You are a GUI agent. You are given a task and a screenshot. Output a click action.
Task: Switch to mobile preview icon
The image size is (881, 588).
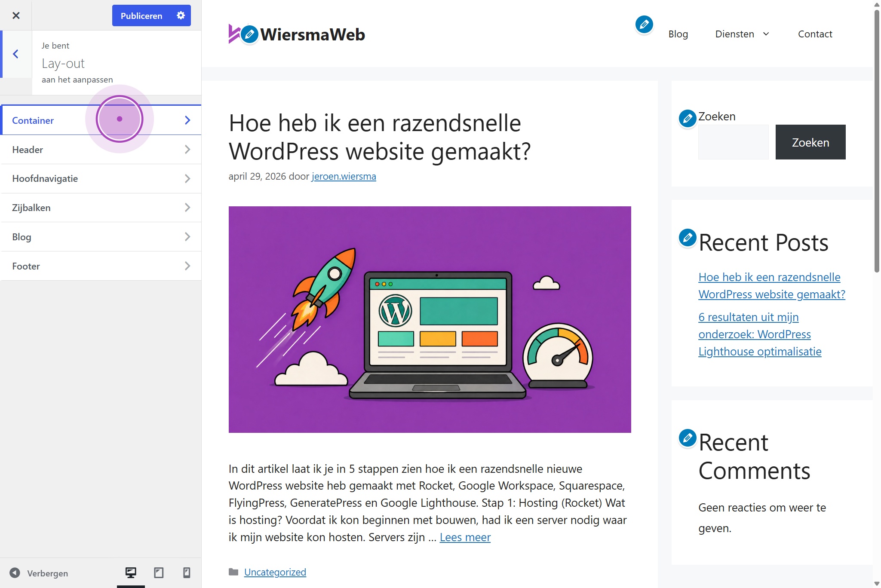187,573
